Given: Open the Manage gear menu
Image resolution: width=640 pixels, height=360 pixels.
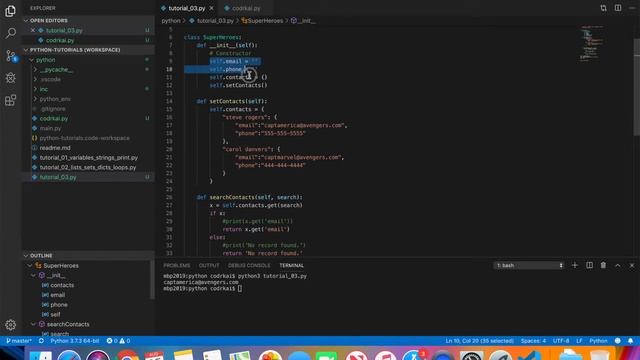Looking at the screenshot, I should pos(11,325).
